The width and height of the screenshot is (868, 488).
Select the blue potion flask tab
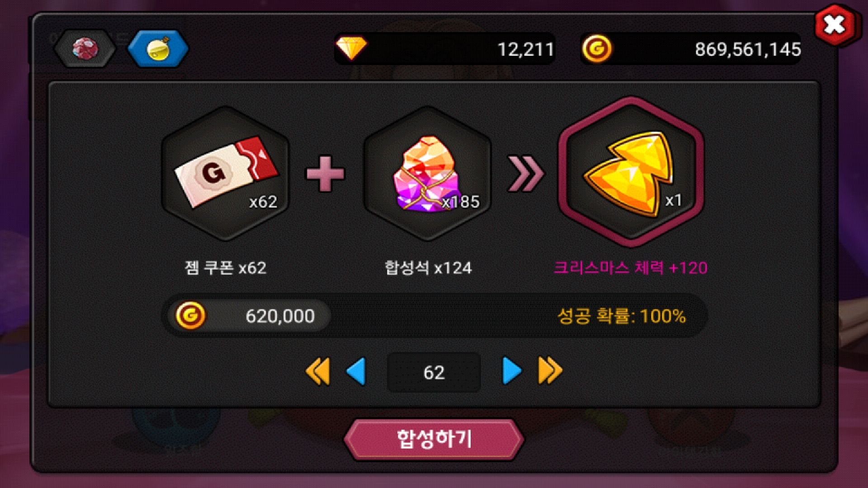[158, 49]
